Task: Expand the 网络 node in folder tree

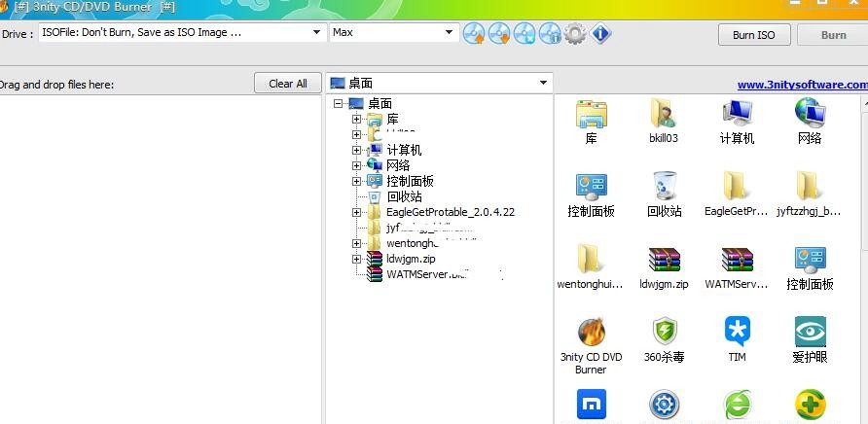Action: [x=356, y=165]
